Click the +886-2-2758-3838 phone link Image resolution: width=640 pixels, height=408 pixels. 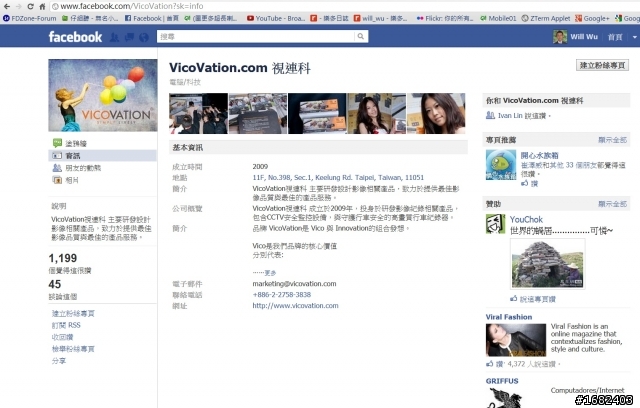pos(282,295)
